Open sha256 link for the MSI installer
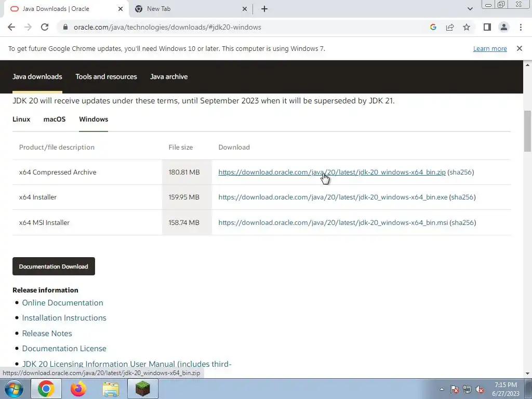The image size is (532, 399). tap(463, 222)
